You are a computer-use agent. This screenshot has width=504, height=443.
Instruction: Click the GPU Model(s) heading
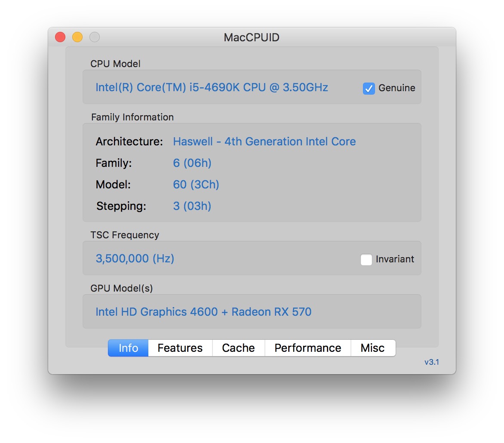pyautogui.click(x=122, y=288)
